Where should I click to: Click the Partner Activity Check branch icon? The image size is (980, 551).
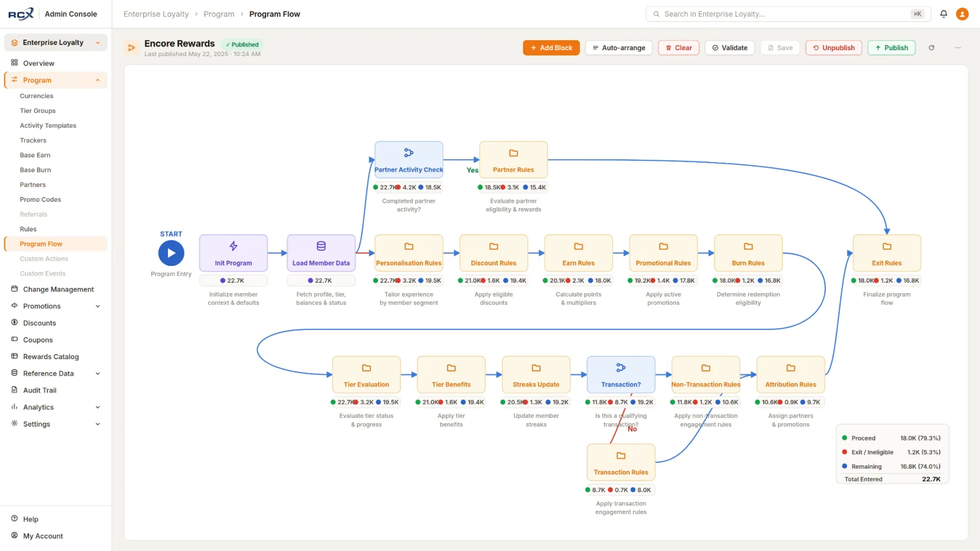coord(409,153)
